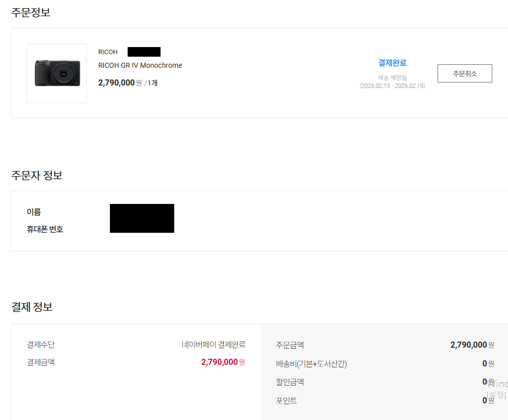Click the RICOH GR IV Monochrome product name

pos(140,65)
